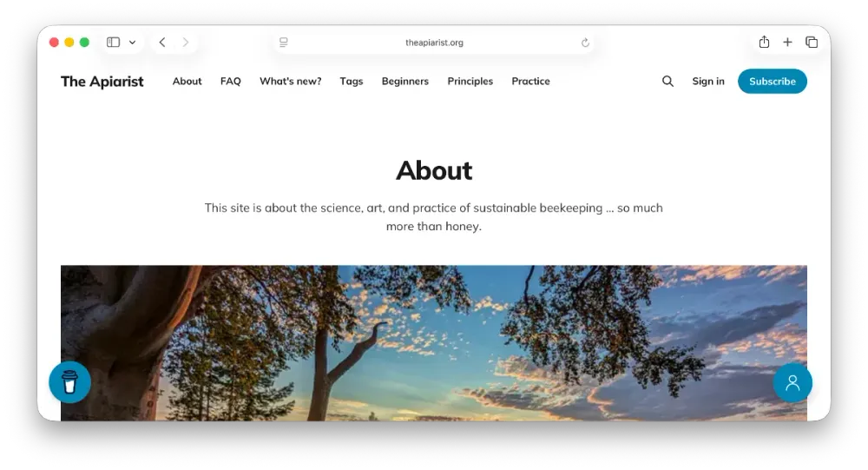Go to the Tags page
The width and height of the screenshot is (868, 470).
(x=352, y=82)
